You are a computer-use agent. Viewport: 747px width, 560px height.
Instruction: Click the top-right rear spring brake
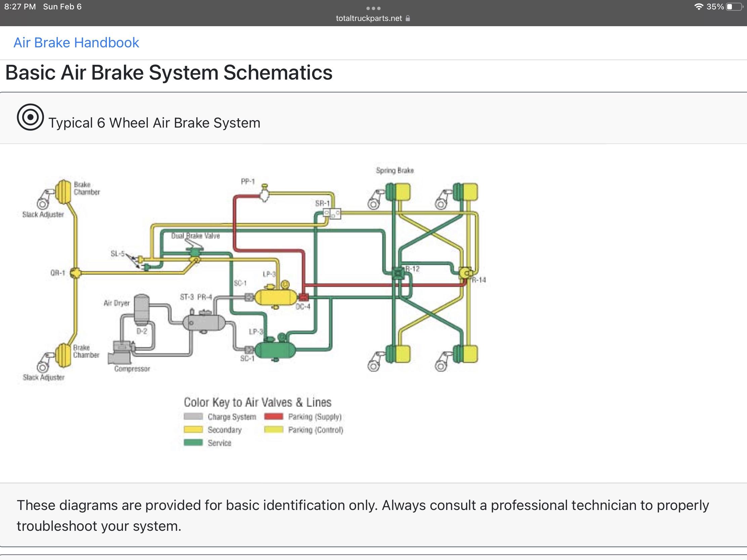pyautogui.click(x=465, y=192)
